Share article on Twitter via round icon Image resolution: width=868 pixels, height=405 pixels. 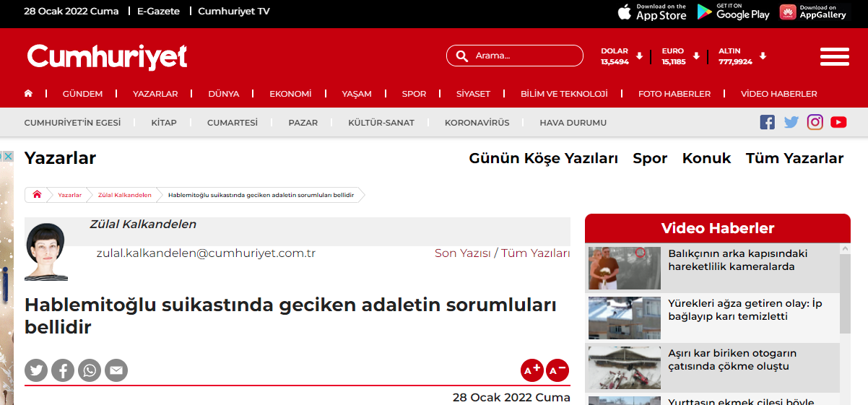[36, 370]
